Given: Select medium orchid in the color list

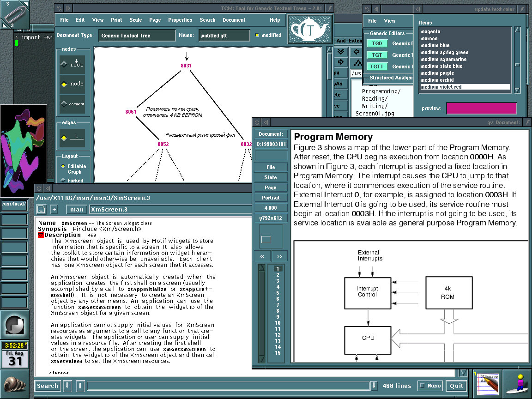Looking at the screenshot, I should [x=465, y=80].
